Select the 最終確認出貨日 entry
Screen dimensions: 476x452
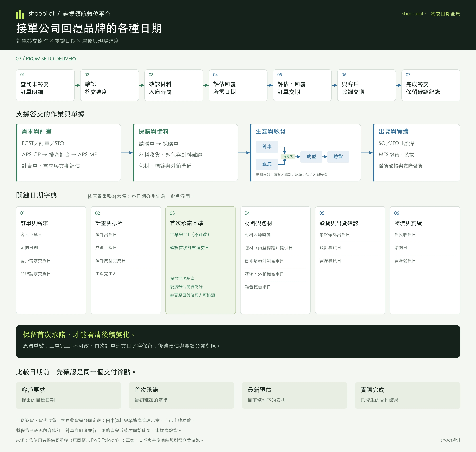(335, 235)
